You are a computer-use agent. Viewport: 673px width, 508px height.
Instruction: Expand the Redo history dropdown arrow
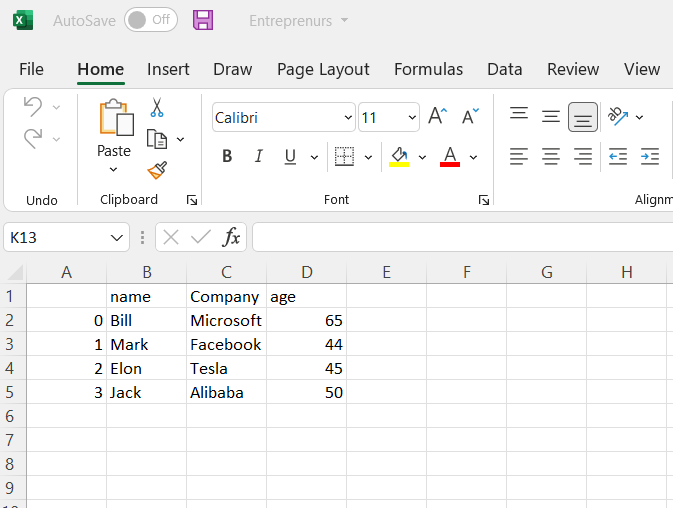(56, 139)
